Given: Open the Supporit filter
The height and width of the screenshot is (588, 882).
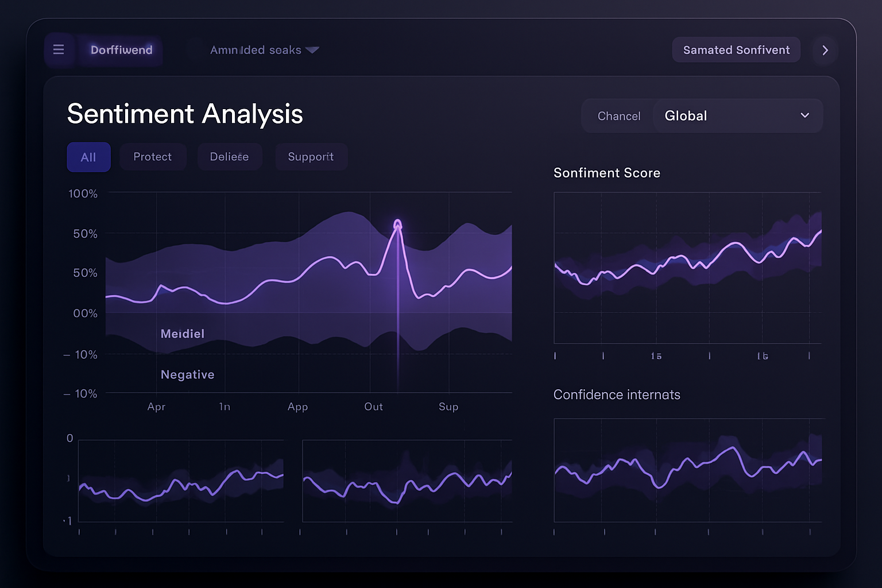Looking at the screenshot, I should (x=311, y=157).
